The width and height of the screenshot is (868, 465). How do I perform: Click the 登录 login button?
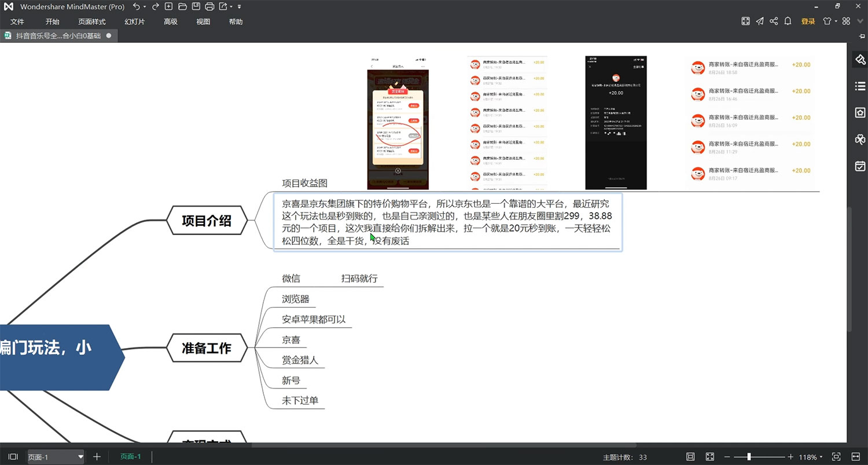tap(808, 21)
